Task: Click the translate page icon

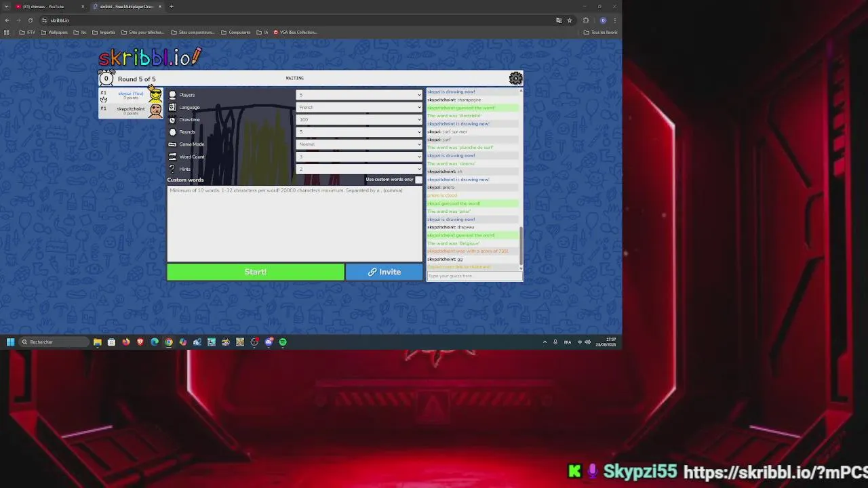Action: pos(559,20)
